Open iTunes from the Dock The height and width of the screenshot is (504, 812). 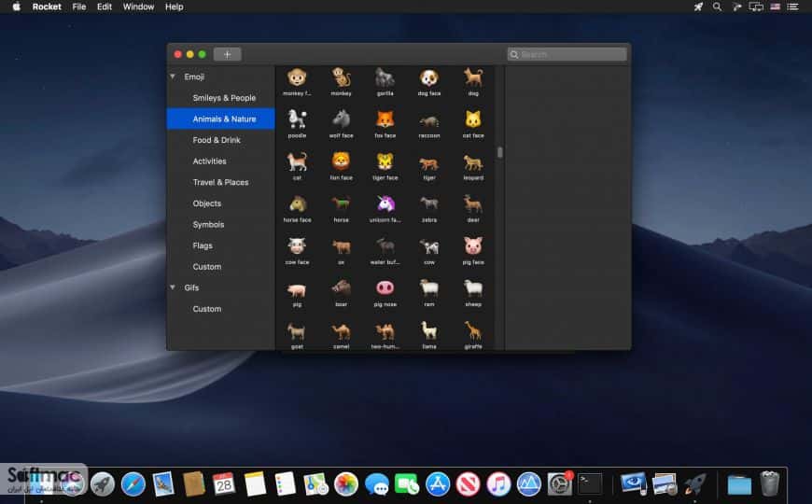click(x=498, y=484)
